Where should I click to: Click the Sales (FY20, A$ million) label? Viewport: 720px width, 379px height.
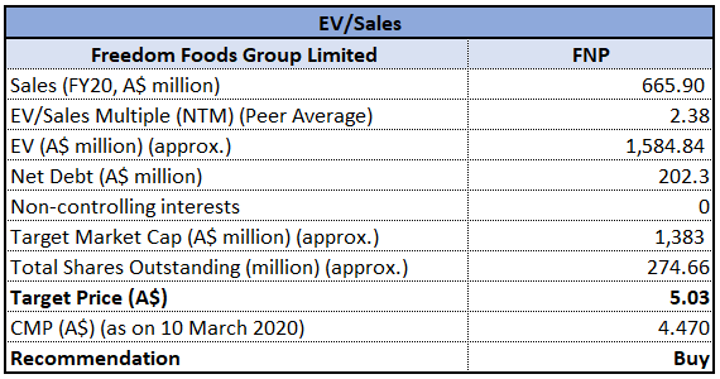click(115, 85)
